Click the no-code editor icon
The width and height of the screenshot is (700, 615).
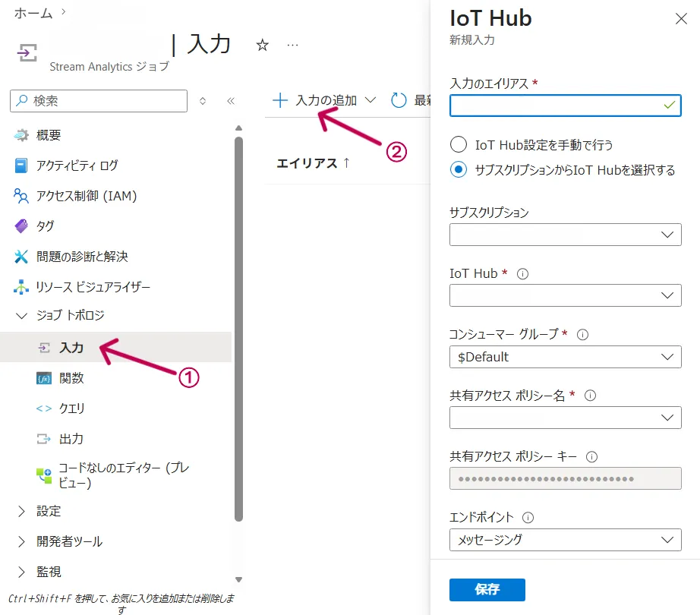[44, 475]
